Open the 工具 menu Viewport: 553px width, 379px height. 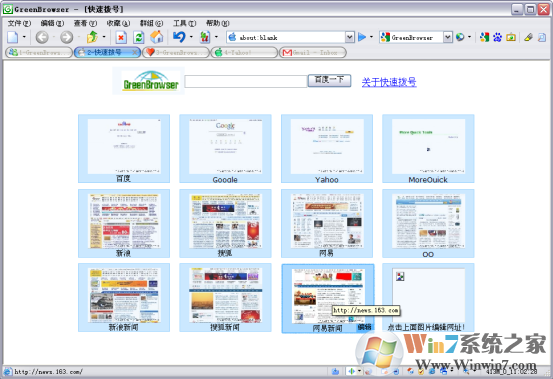[184, 23]
